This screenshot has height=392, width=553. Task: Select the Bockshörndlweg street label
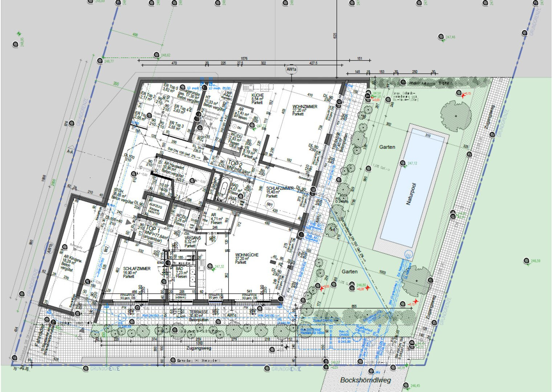pos(365,380)
